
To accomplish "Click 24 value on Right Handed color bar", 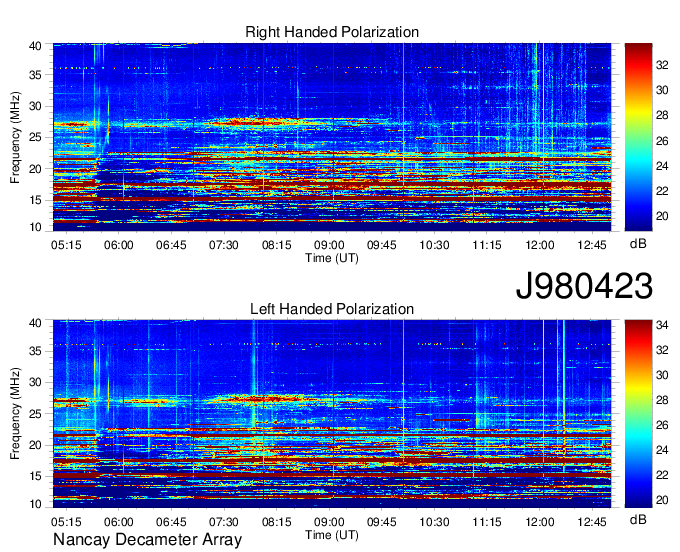I will tap(662, 166).
